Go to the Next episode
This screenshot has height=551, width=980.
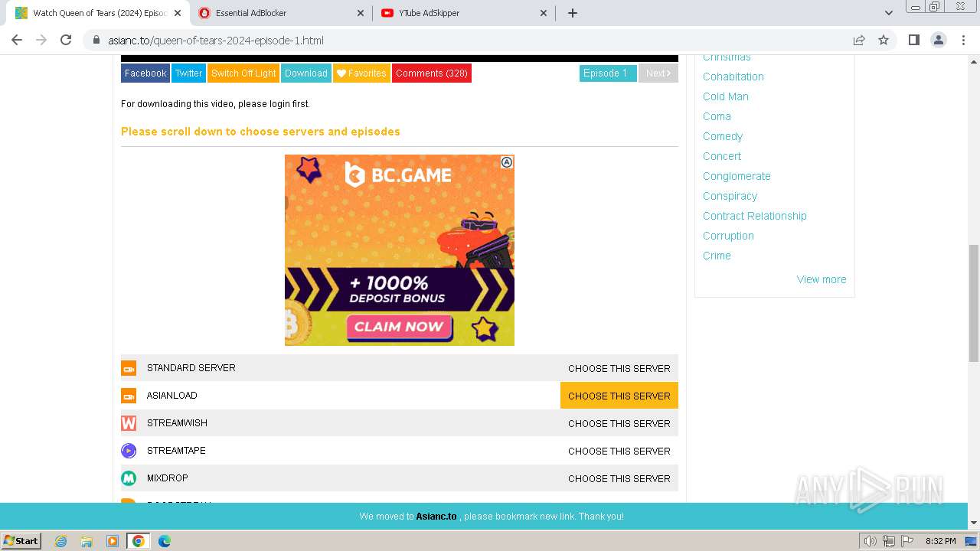tap(658, 73)
